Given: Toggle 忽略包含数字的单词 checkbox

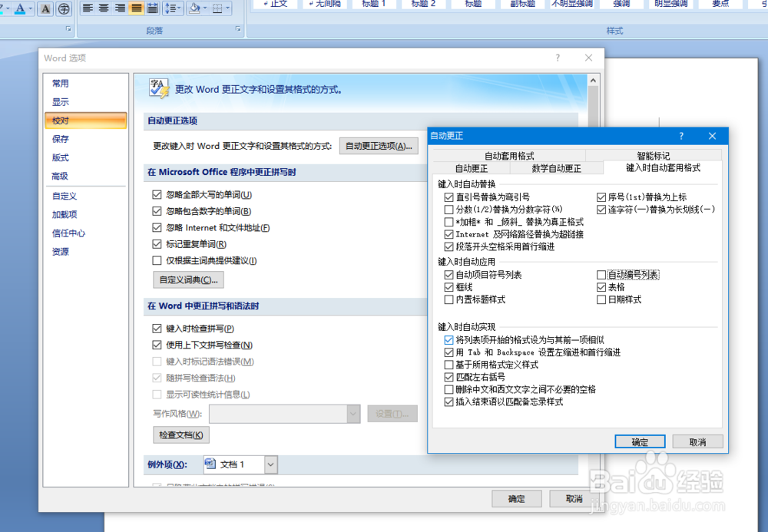Looking at the screenshot, I should coord(157,211).
